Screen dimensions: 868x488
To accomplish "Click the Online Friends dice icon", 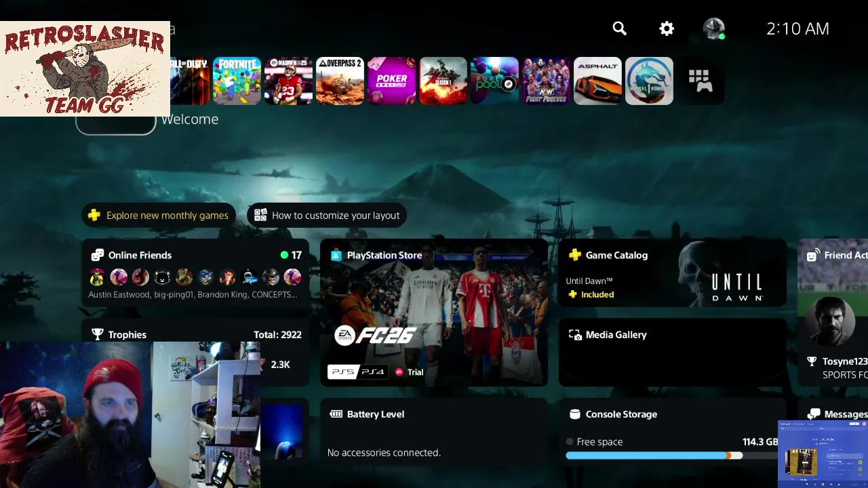I will 97,256.
